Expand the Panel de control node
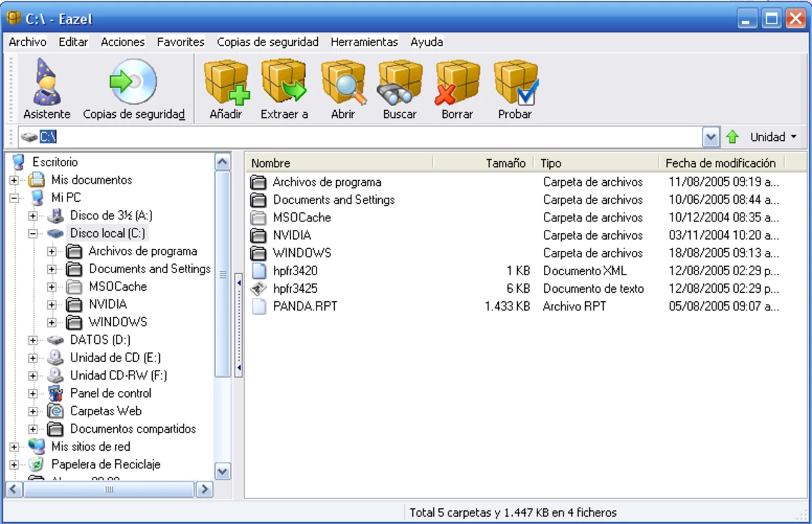This screenshot has height=524, width=812. (x=33, y=394)
